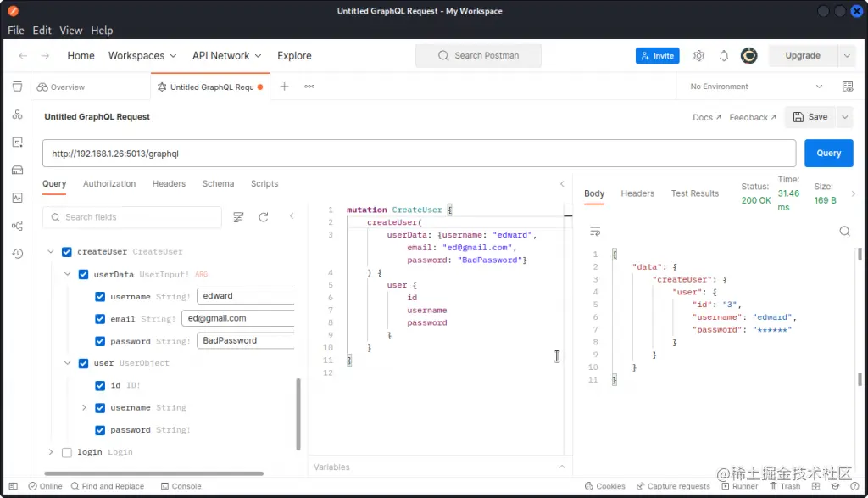Viewport: 868px width, 498px height.
Task: Collapse the query fields panel arrow
Action: pos(292,216)
